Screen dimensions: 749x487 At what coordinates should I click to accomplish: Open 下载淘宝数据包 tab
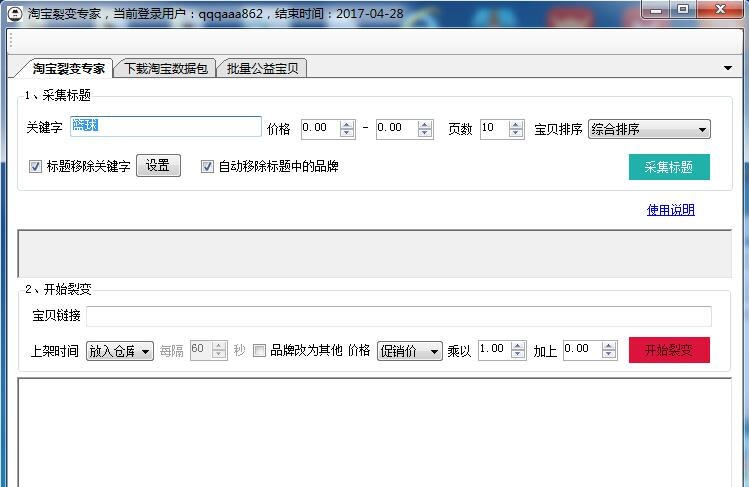tap(166, 68)
